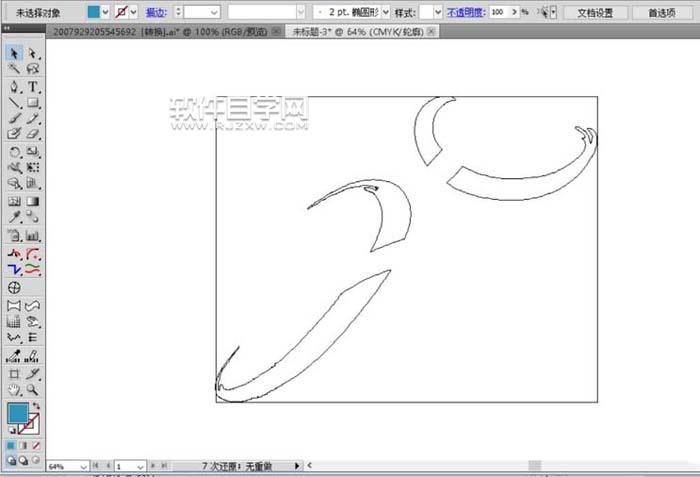Enable Draw Inside mode

tap(35, 460)
